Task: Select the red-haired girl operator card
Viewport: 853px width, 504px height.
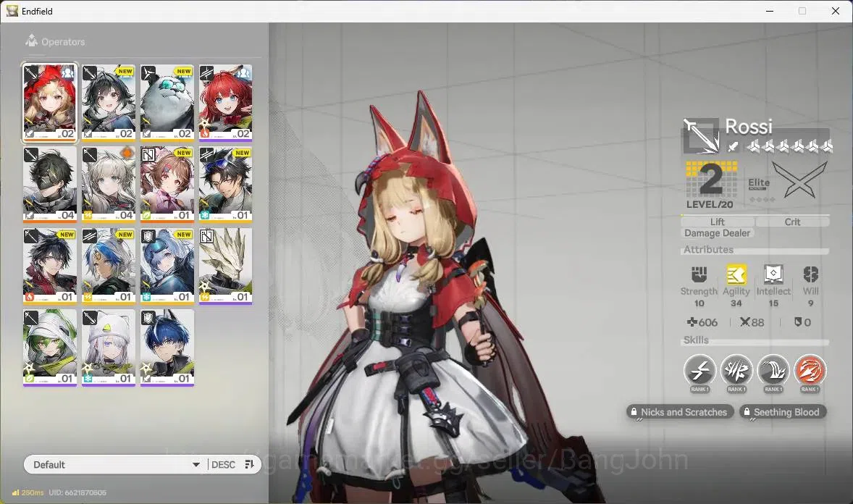Action: 225,102
